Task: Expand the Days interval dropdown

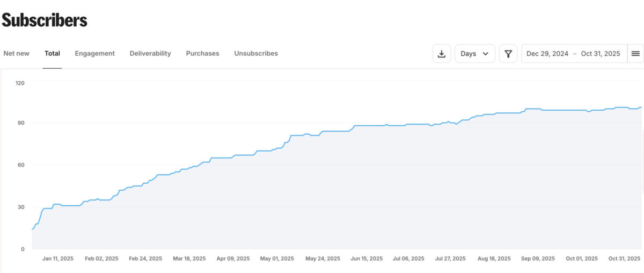Action: coord(474,54)
